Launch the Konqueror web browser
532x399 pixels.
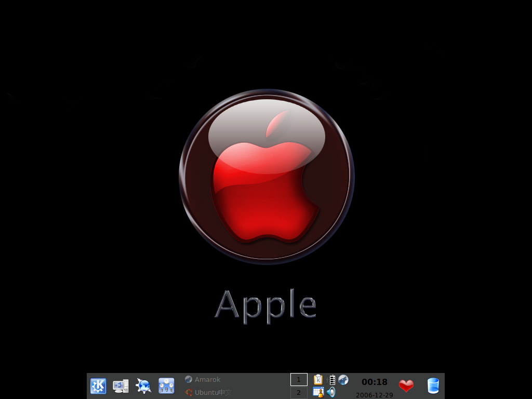coord(143,386)
